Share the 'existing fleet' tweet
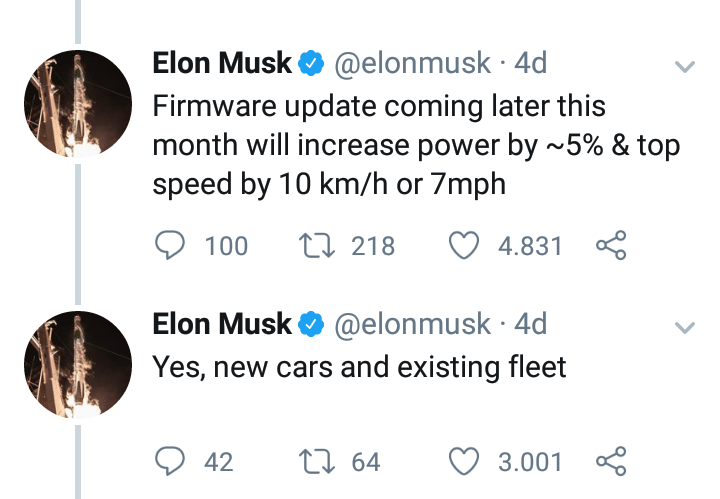Viewport: 720px width, 499px height. [611, 461]
